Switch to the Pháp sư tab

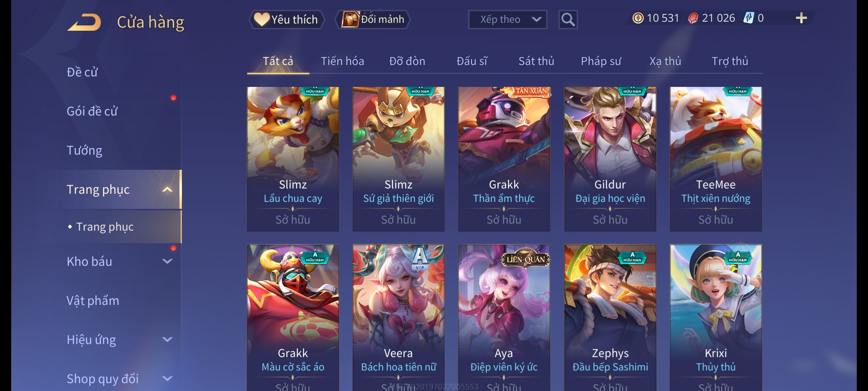pos(601,61)
